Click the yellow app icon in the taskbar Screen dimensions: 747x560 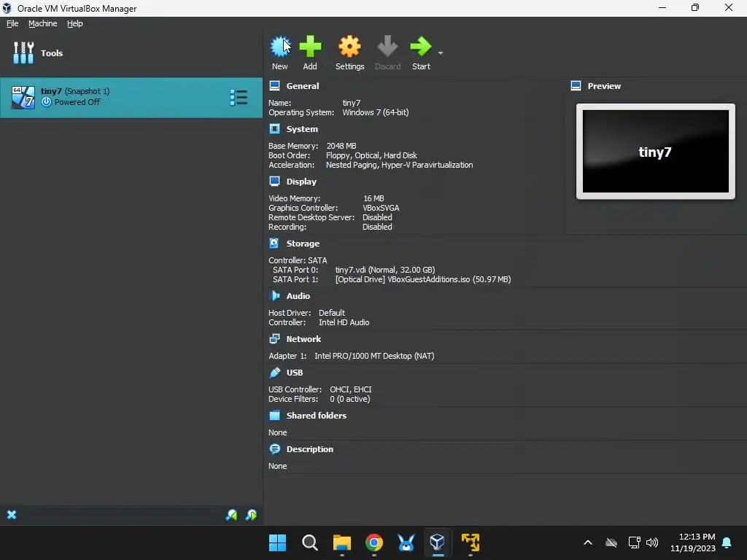click(x=471, y=542)
